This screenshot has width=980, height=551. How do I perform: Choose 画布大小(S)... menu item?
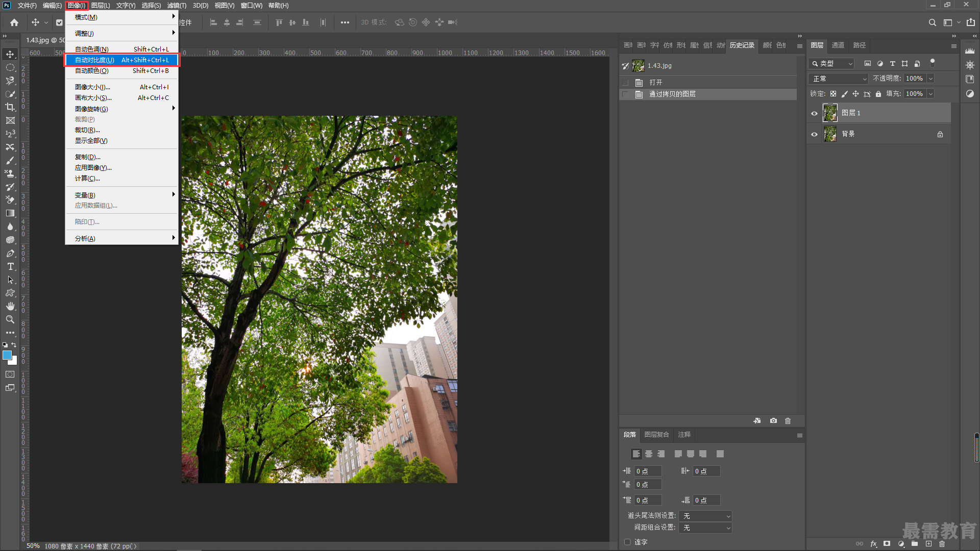click(121, 98)
